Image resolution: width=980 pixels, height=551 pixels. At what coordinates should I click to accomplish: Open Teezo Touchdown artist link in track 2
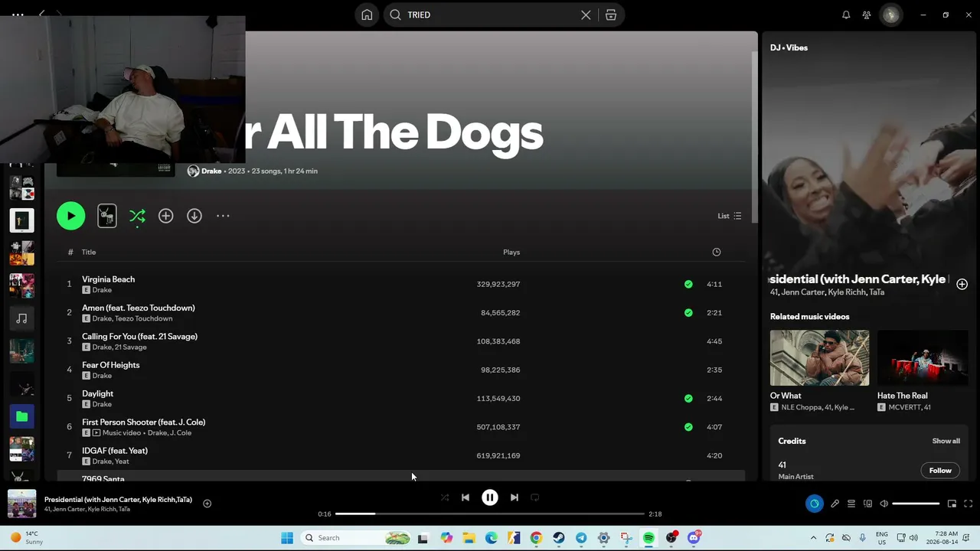pos(143,318)
